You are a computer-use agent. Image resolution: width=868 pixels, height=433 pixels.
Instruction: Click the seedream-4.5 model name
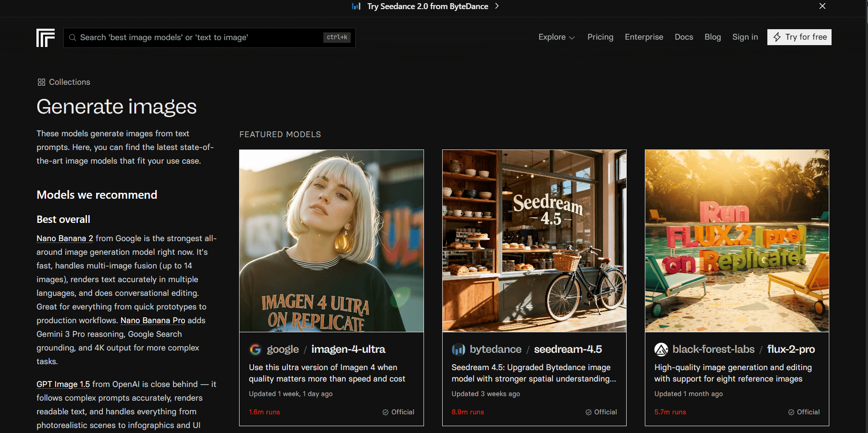coord(568,349)
